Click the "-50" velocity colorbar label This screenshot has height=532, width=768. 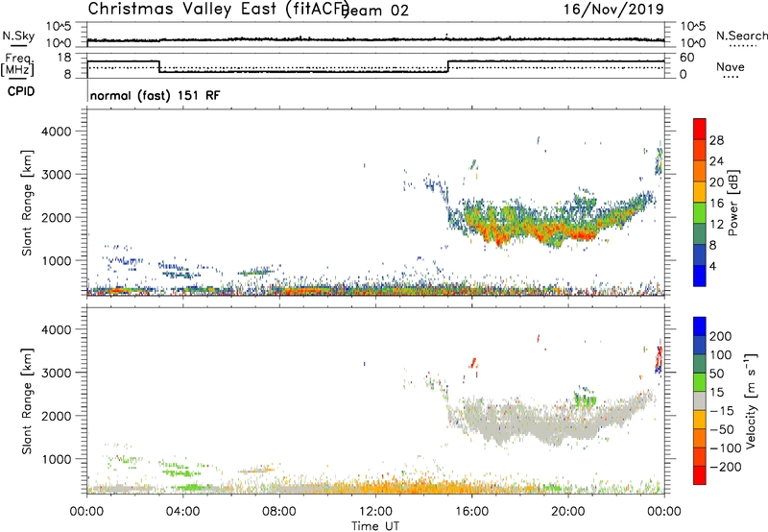click(x=722, y=429)
